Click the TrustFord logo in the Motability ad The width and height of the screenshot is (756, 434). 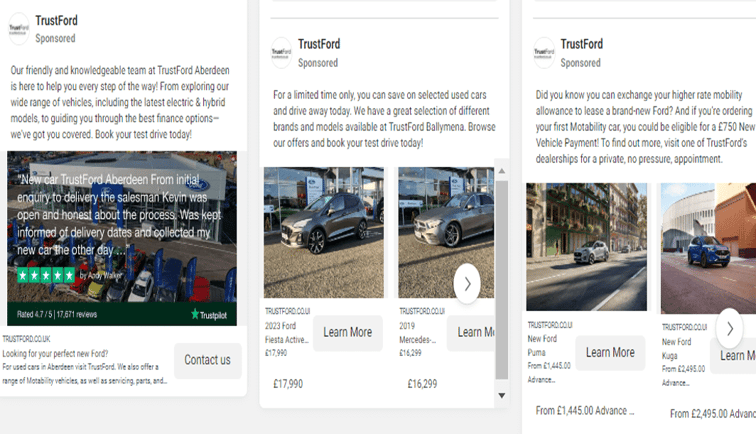point(543,52)
